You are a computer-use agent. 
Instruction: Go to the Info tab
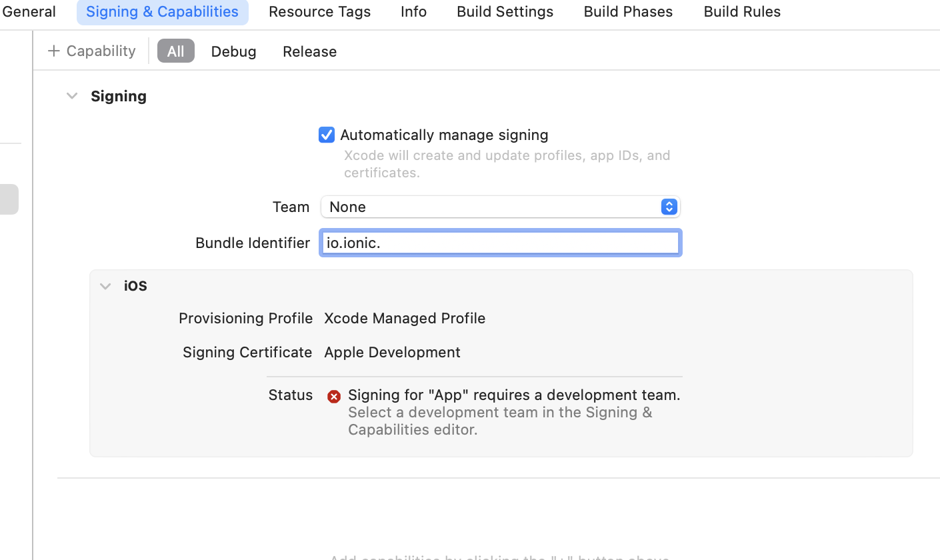coord(413,11)
